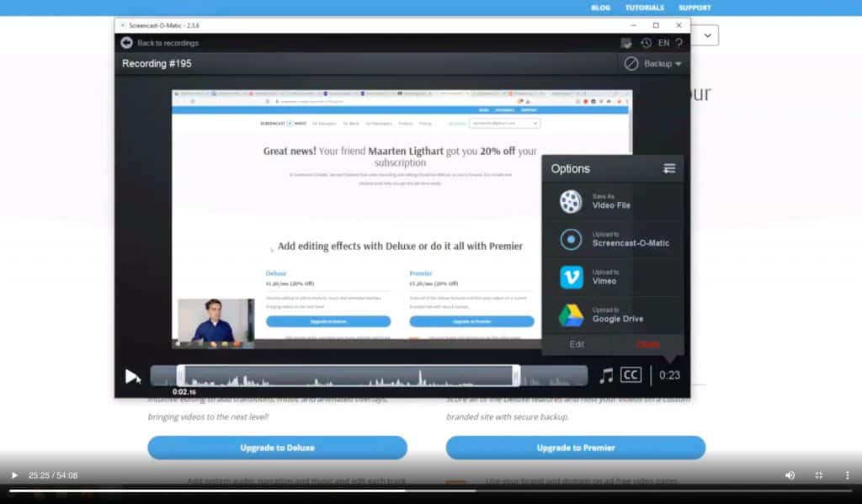862x504 pixels.
Task: Click the no-backup circle slash icon
Action: coord(631,64)
